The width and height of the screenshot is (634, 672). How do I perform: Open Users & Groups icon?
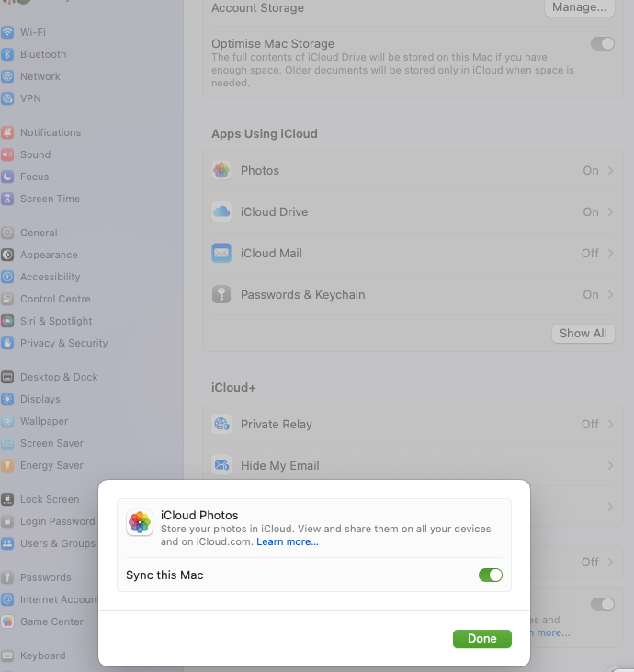coord(7,543)
